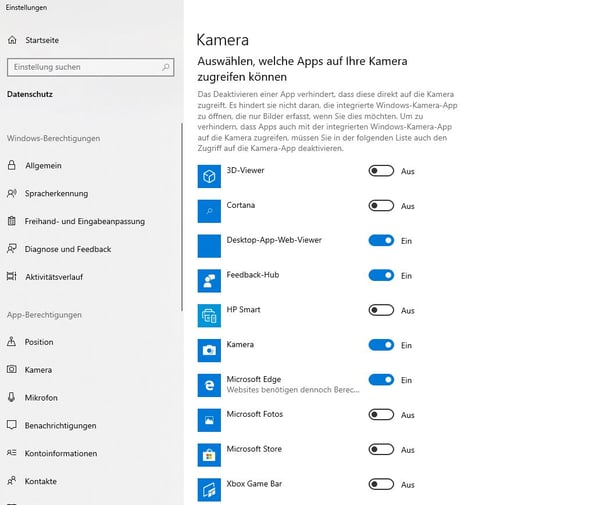
Task: Enable the Microsoft Fotos toggle
Action: click(381, 414)
